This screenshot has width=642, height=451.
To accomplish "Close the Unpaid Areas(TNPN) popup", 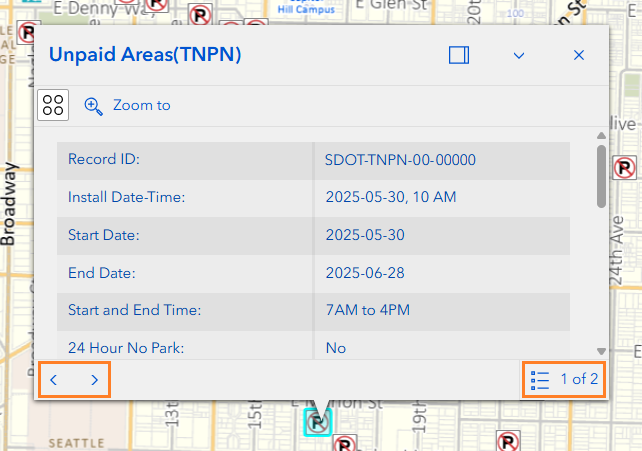I will 578,56.
